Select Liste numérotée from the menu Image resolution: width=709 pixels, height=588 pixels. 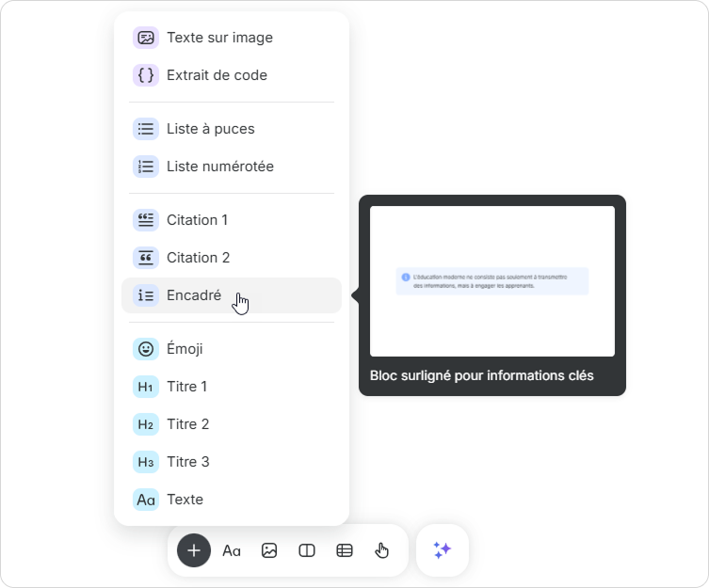pos(219,167)
